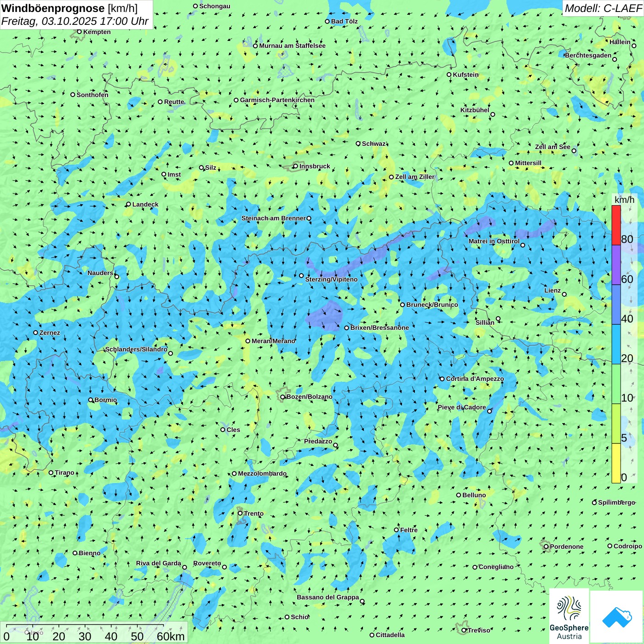
Task: Click the Matrei in Osttirol label
Action: click(494, 241)
